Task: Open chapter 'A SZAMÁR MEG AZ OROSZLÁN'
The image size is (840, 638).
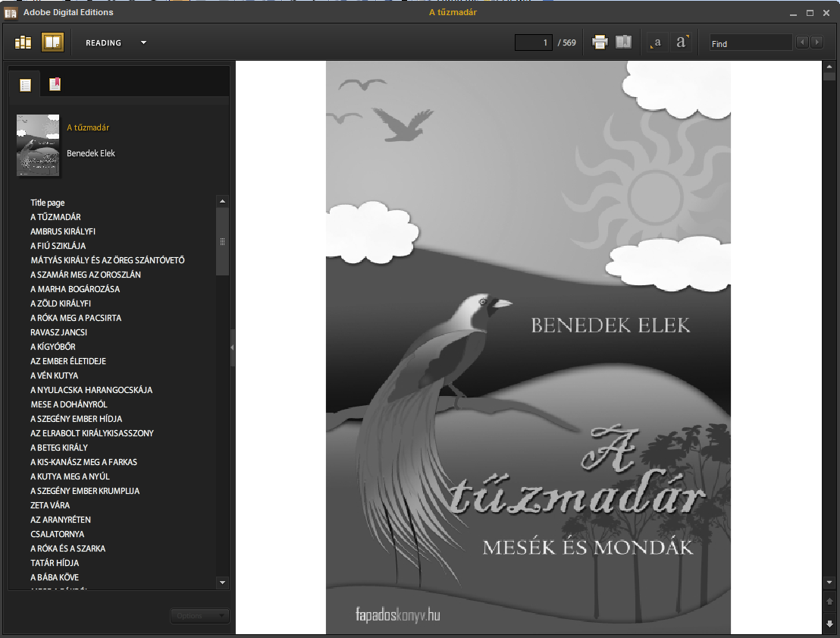Action: click(85, 275)
